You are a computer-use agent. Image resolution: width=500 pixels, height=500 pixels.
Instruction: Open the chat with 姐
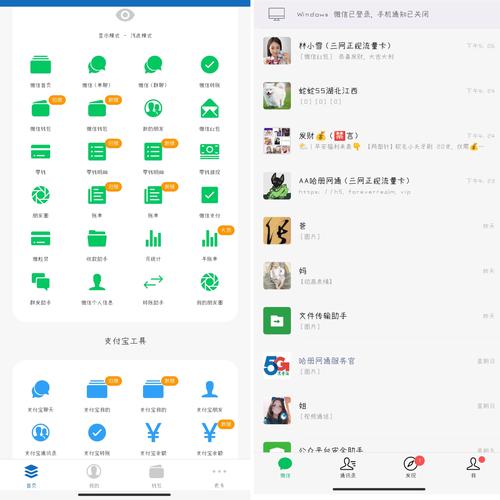point(377,411)
